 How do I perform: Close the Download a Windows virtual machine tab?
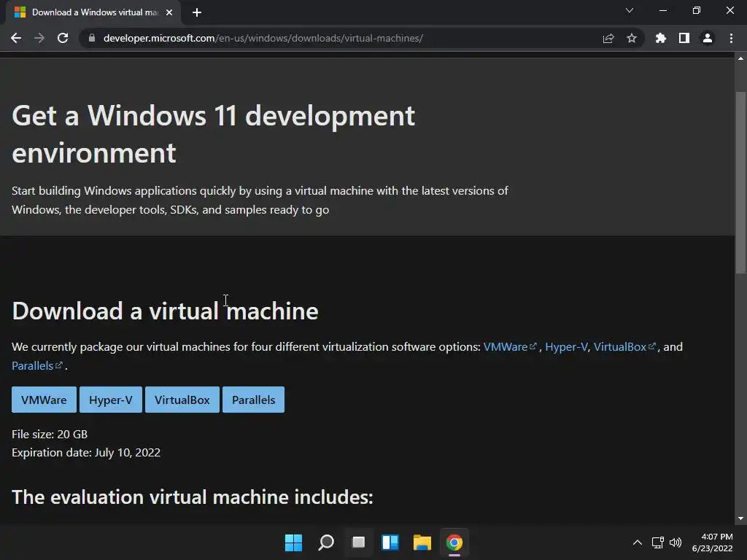169,12
